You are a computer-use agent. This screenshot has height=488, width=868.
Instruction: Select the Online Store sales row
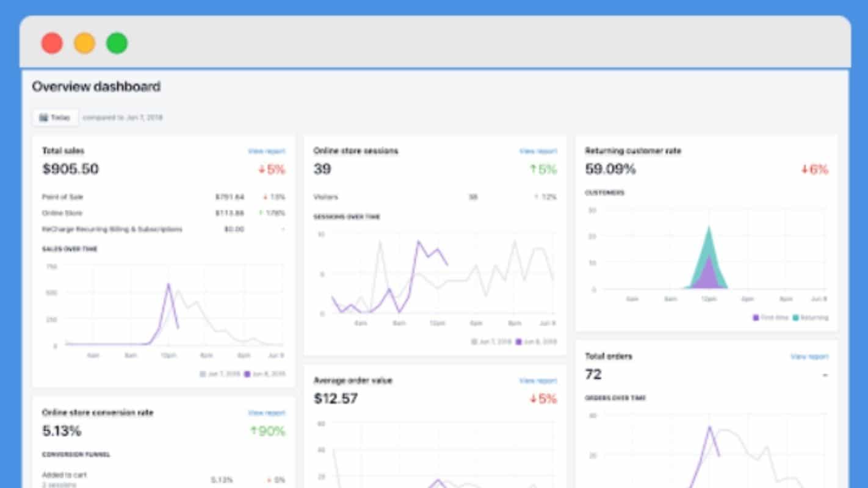[164, 213]
